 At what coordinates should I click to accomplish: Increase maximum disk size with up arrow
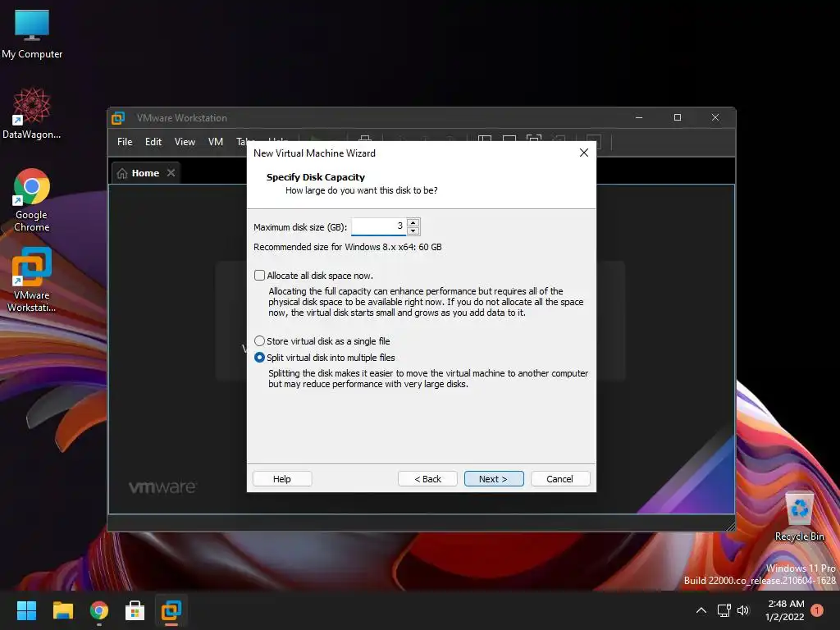pos(413,222)
